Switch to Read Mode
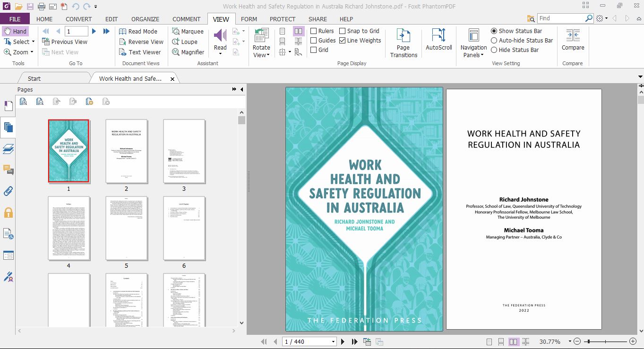The image size is (644, 349). (x=138, y=31)
